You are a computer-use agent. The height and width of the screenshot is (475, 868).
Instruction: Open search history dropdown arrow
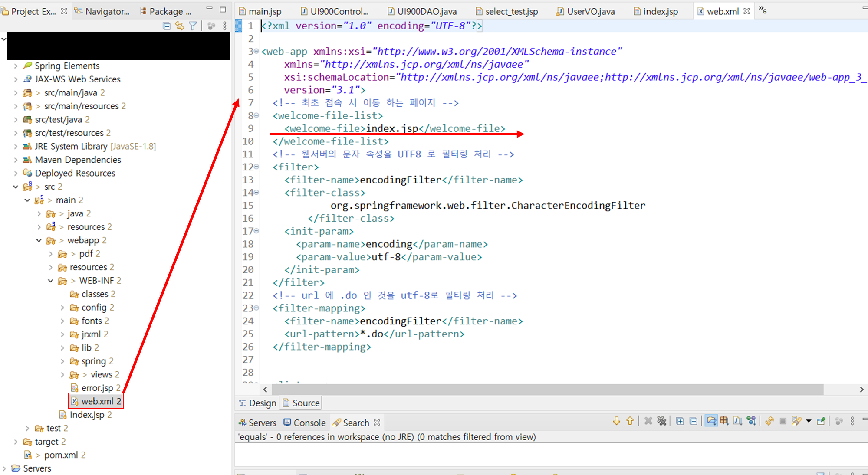click(809, 421)
